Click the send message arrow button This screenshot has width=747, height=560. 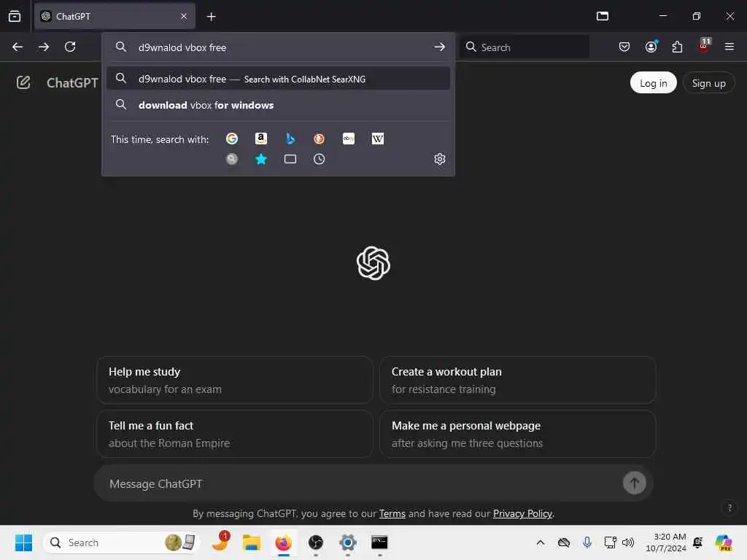point(634,483)
